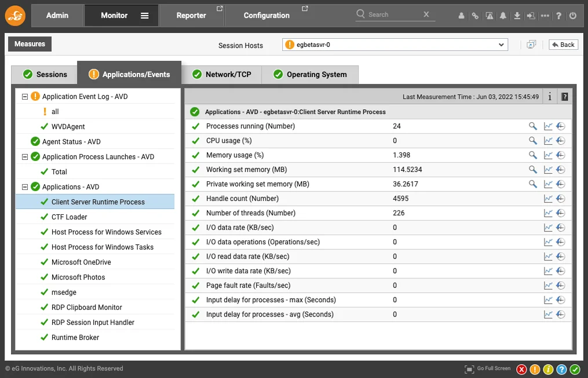Image resolution: width=588 pixels, height=378 pixels.
Task: Click the yellow minor info icon in footer
Action: [548, 369]
